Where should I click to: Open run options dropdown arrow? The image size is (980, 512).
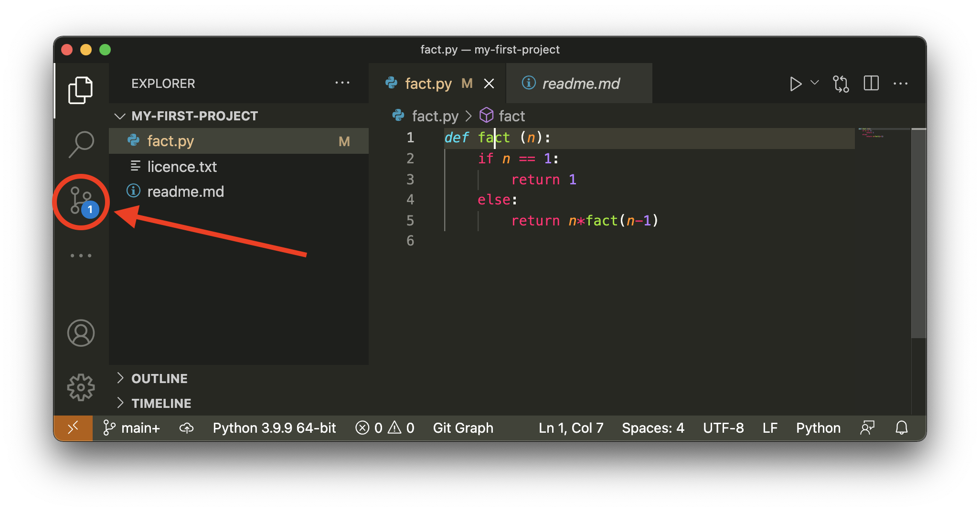coord(815,83)
